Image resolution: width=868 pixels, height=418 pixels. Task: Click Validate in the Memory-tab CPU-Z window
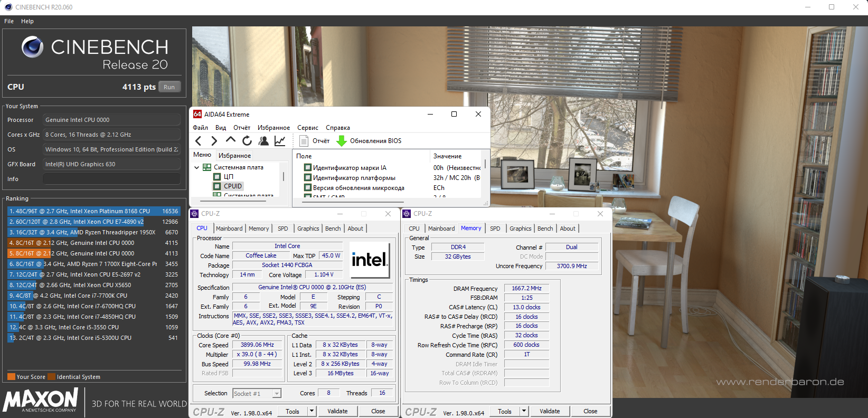550,411
